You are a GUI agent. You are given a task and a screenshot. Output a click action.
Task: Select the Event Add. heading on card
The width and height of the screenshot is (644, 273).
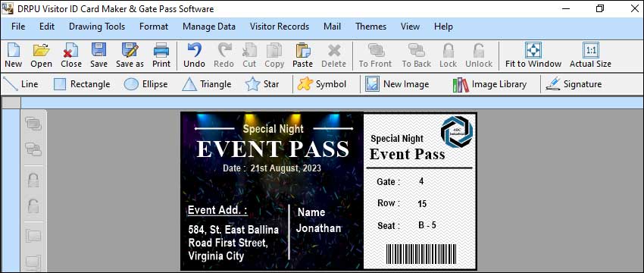tap(217, 210)
